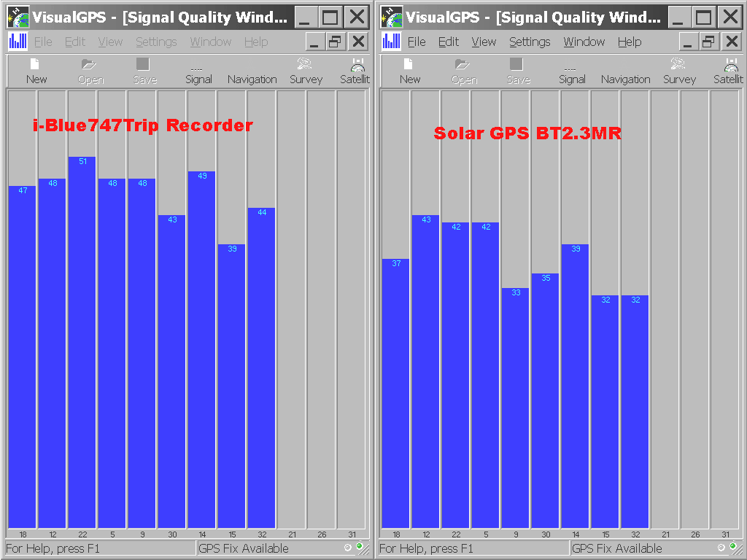Image resolution: width=747 pixels, height=560 pixels.
Task: Click the app icon in left title bar
Action: 18,17
